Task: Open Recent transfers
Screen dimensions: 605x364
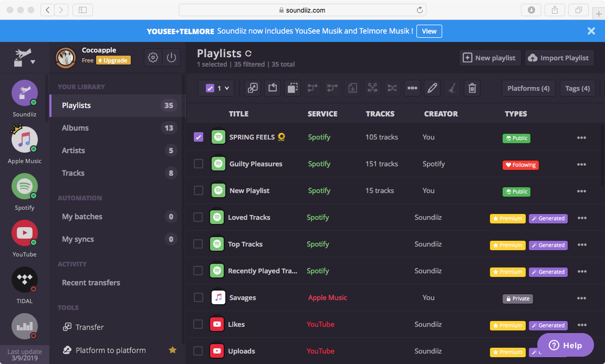Action: tap(118, 283)
